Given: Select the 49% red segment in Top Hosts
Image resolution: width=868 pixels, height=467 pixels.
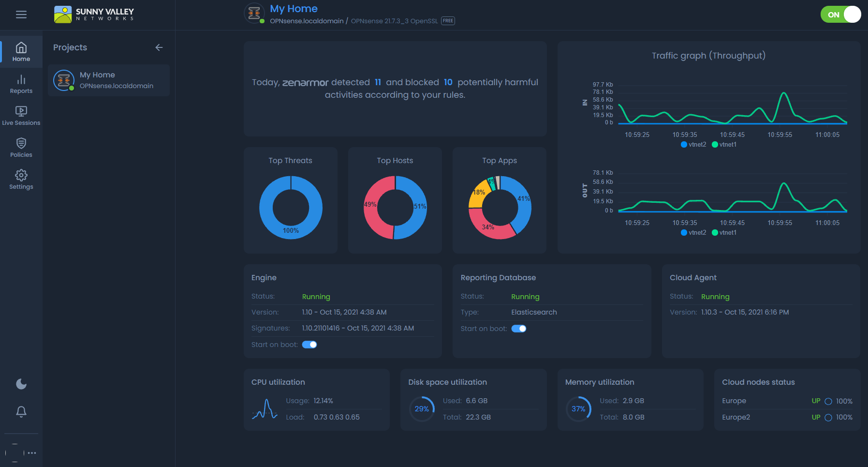Looking at the screenshot, I should pyautogui.click(x=371, y=207).
